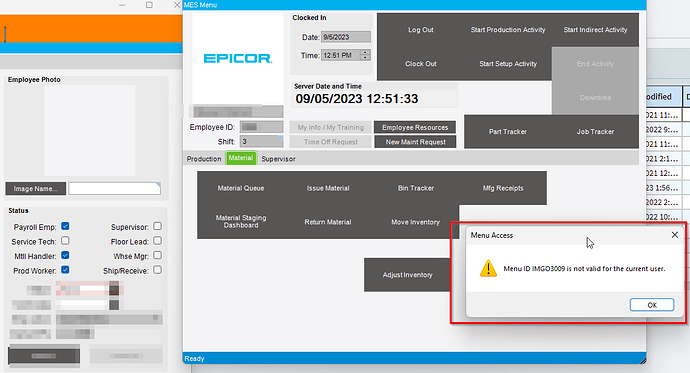The image size is (690, 373).
Task: Click the Issue Material button
Action: pos(328,188)
